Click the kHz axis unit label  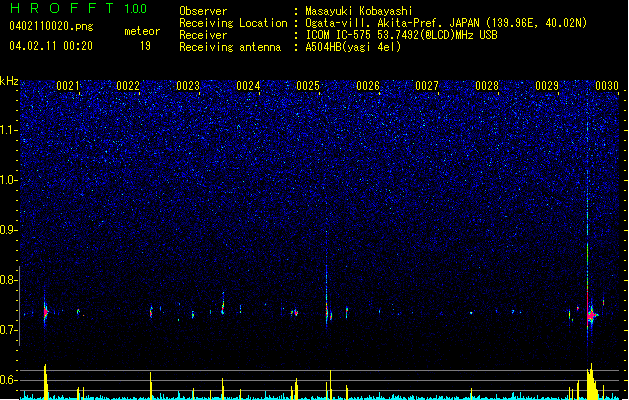pos(9,81)
